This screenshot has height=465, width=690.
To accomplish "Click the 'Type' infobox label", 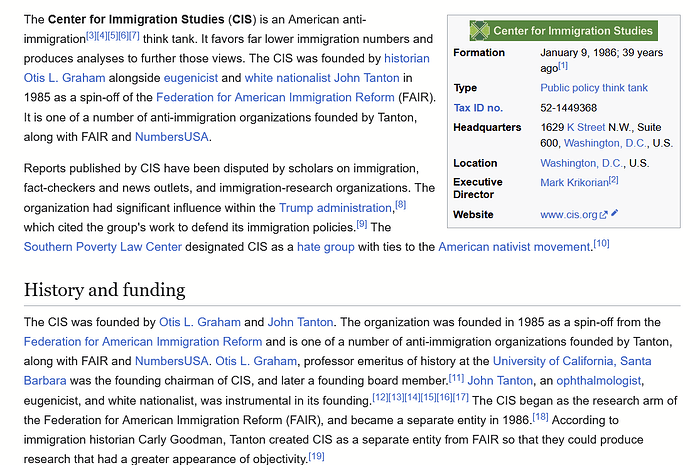I will [465, 88].
